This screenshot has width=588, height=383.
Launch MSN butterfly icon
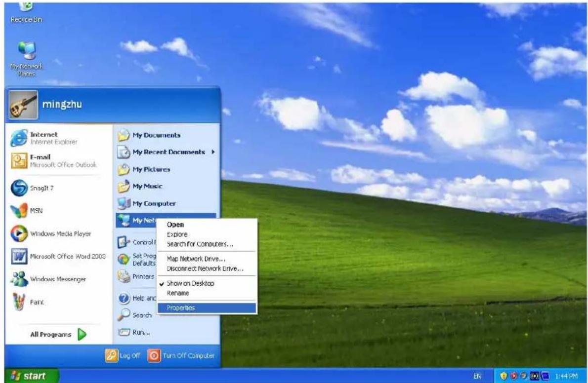click(19, 211)
